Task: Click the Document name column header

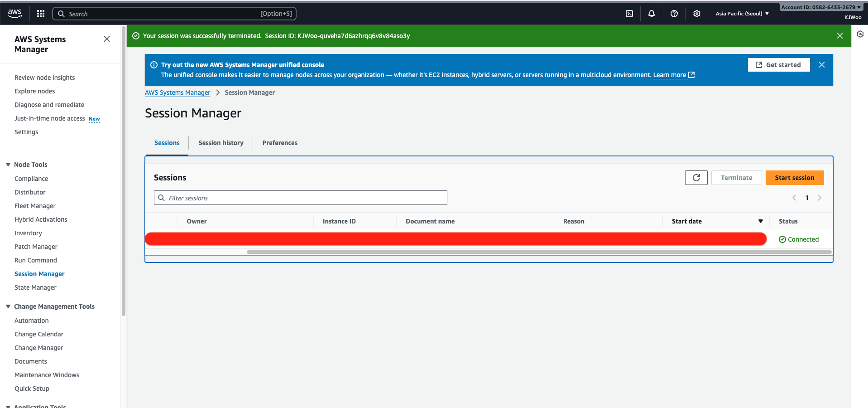Action: 430,221
